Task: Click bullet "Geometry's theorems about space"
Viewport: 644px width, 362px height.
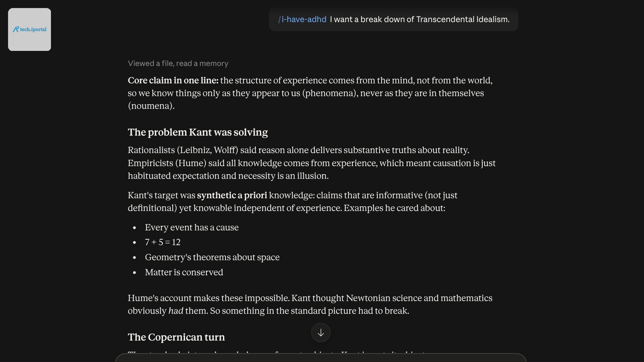Action: click(x=212, y=257)
